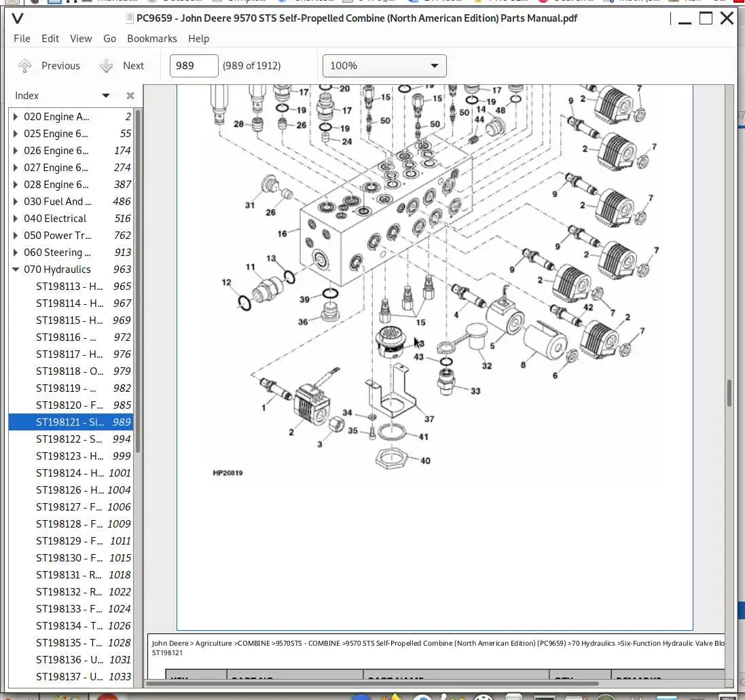Select highlighted ST198121 bookmark page 989
The width and height of the screenshot is (745, 700).
[x=71, y=422]
